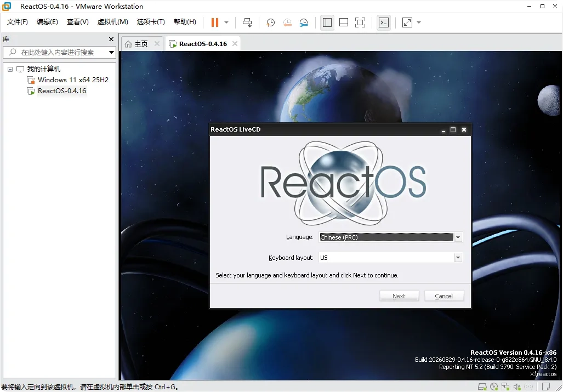Open the 文件(F) menu
Viewport: 563px width, 392px height.
click(17, 22)
